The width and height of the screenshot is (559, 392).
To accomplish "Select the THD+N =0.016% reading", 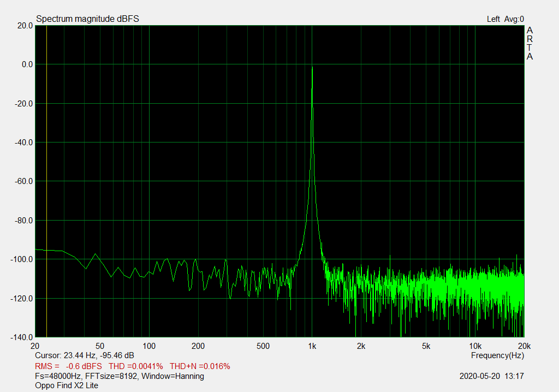I will pyautogui.click(x=200, y=366).
